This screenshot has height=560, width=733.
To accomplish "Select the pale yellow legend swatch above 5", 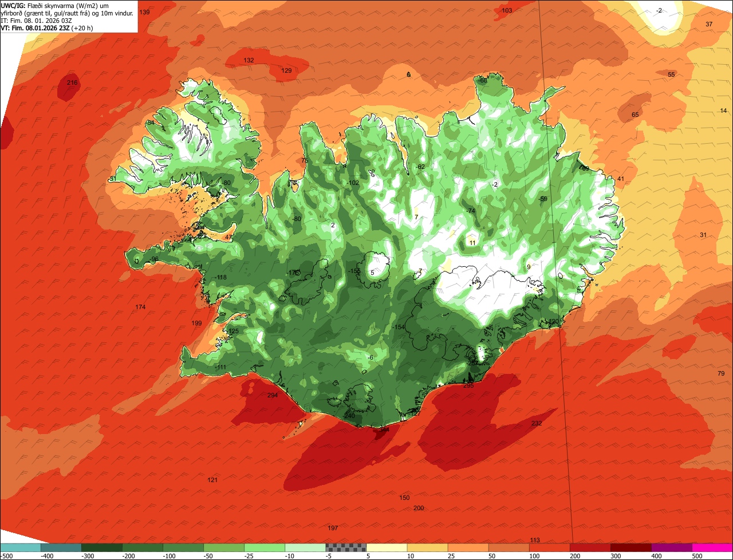I will (x=386, y=547).
